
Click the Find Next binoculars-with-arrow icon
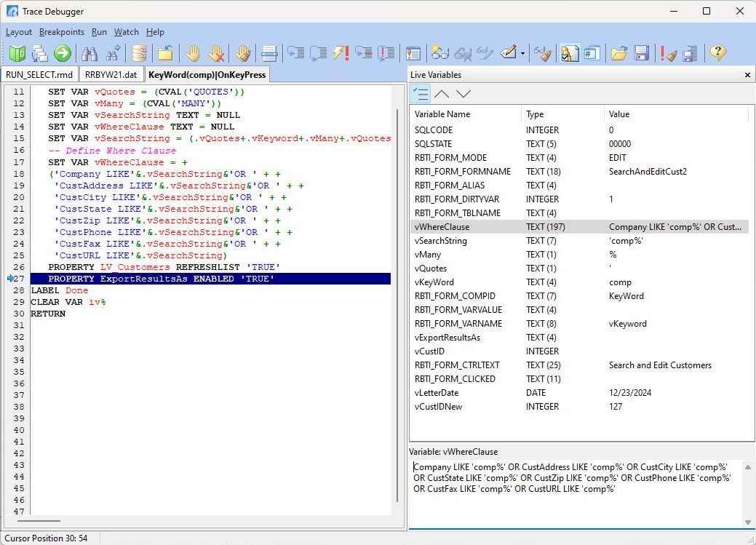(x=113, y=53)
